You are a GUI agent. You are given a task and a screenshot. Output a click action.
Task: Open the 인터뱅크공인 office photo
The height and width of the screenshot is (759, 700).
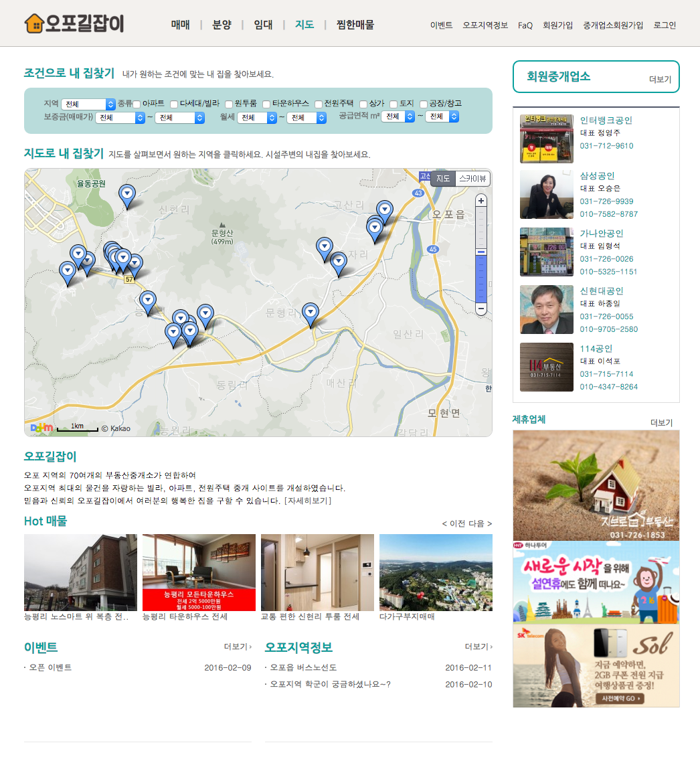coord(546,139)
